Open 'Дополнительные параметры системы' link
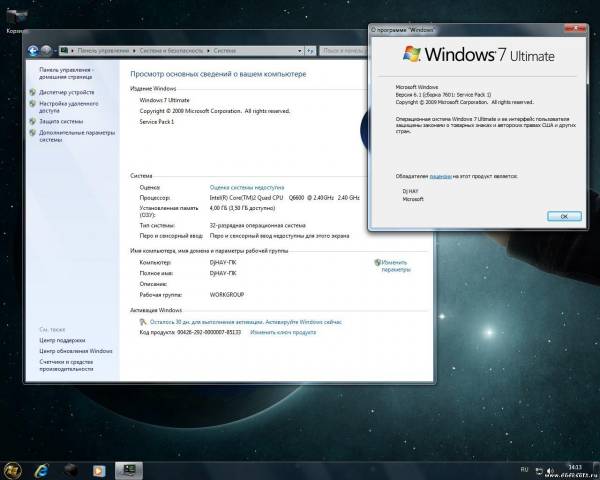 point(77,136)
